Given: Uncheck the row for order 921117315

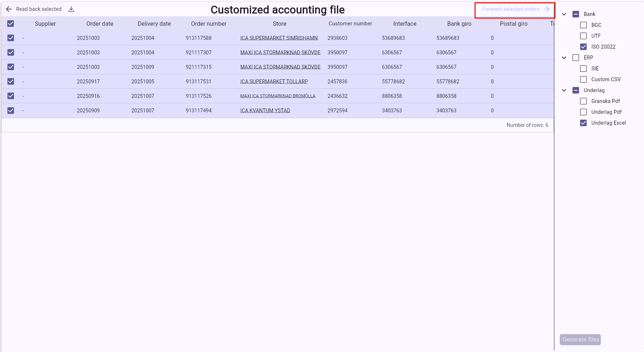Looking at the screenshot, I should coord(11,67).
